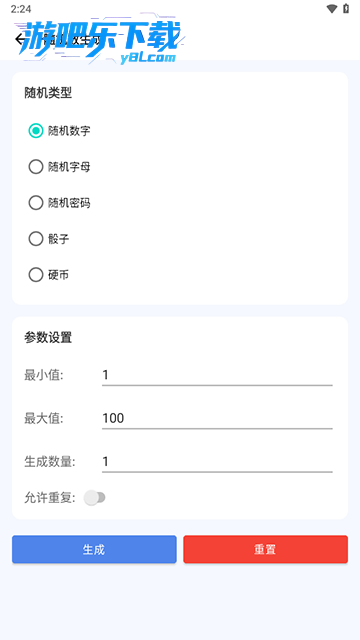This screenshot has width=360, height=640.
Task: Tap the clock time in status bar
Action: click(21, 9)
